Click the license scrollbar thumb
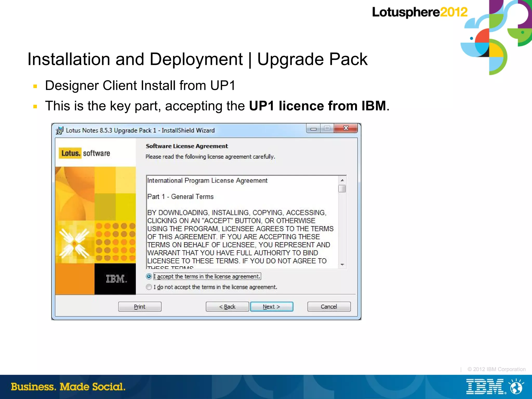Screen dimensions: 532x399 pyautogui.click(x=342, y=188)
